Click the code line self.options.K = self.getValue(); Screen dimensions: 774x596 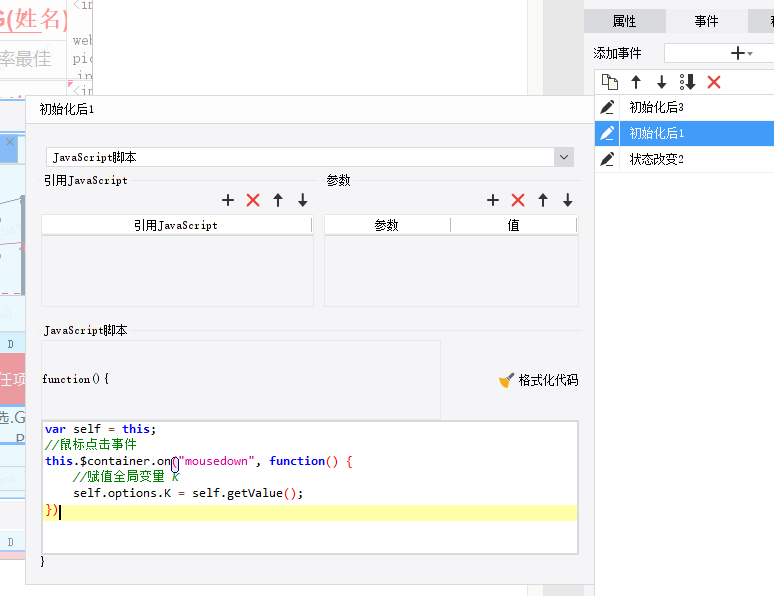click(x=188, y=493)
